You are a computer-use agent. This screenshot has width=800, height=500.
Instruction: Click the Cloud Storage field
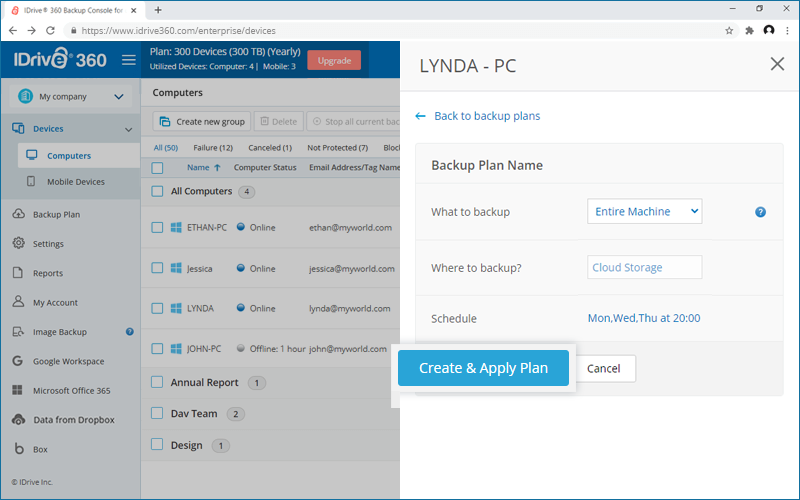coord(644,267)
